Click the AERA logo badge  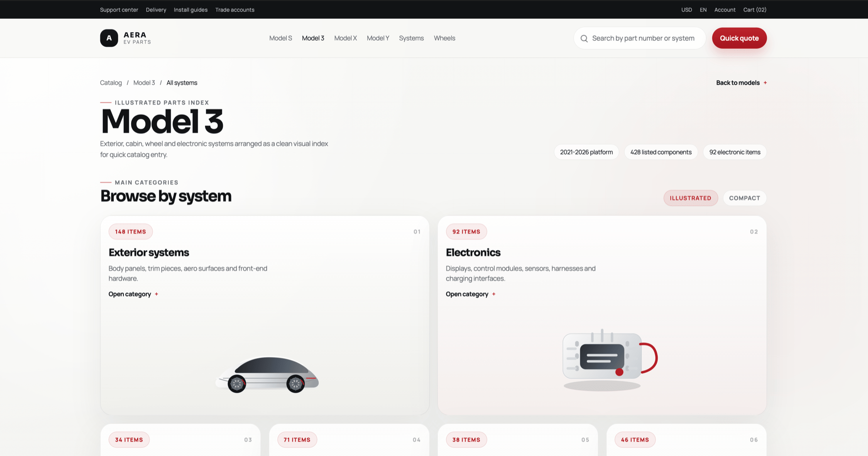coord(109,38)
